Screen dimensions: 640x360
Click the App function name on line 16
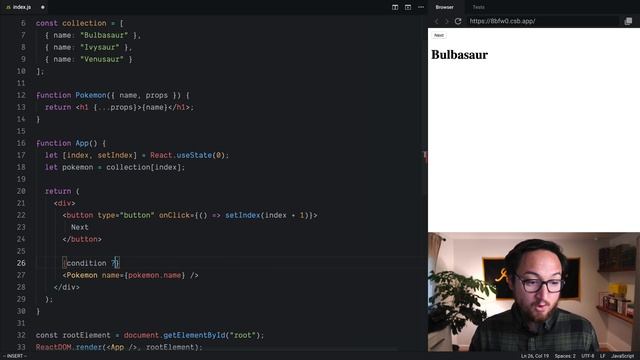pyautogui.click(x=82, y=144)
